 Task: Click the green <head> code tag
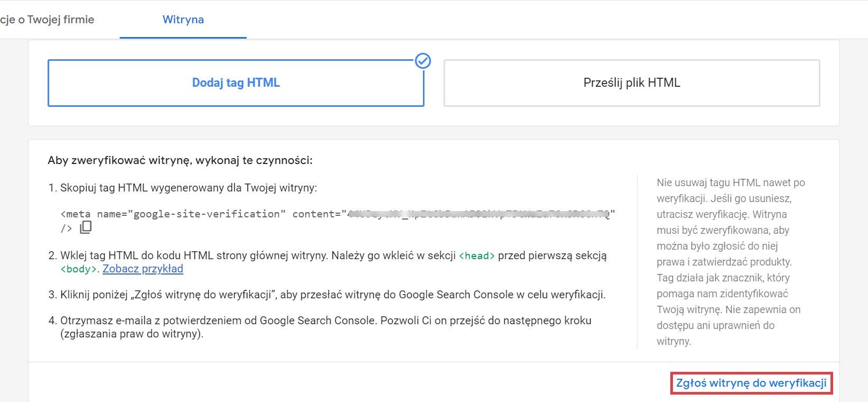coord(477,256)
